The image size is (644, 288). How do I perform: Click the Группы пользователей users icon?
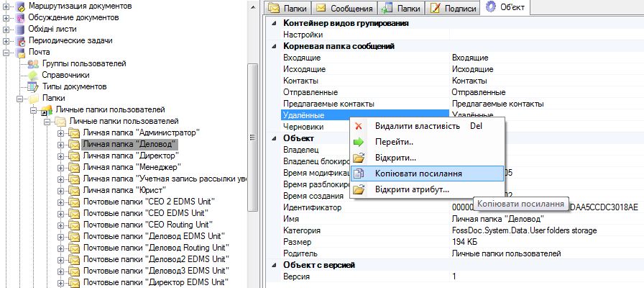[32, 64]
